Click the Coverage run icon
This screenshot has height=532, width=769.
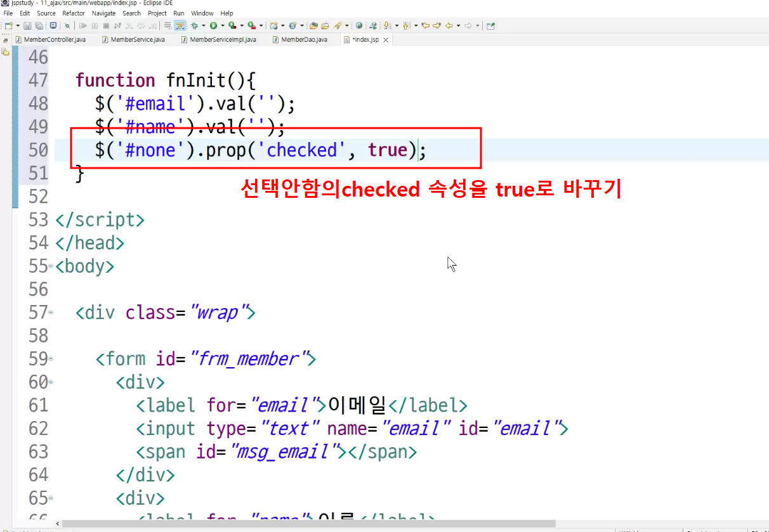(x=232, y=25)
